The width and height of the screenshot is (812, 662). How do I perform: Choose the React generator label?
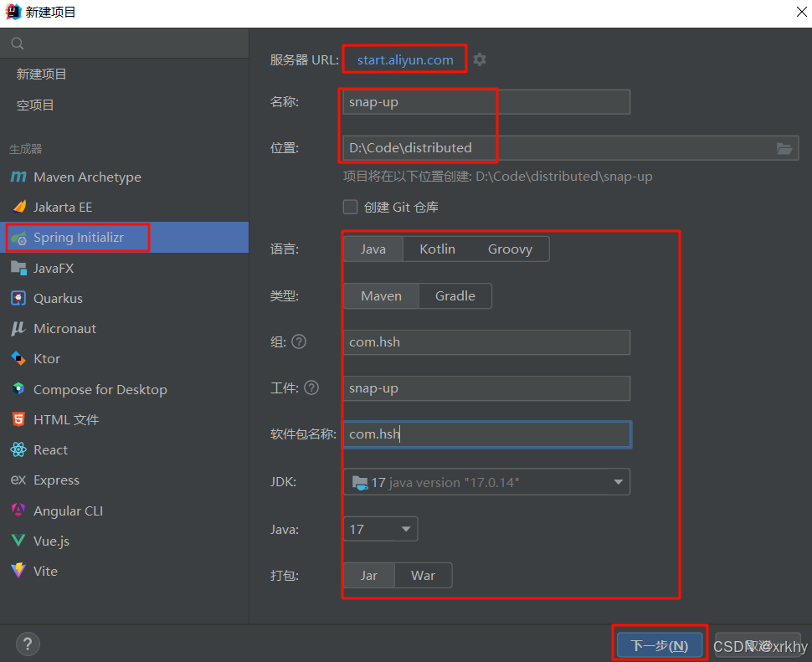51,449
